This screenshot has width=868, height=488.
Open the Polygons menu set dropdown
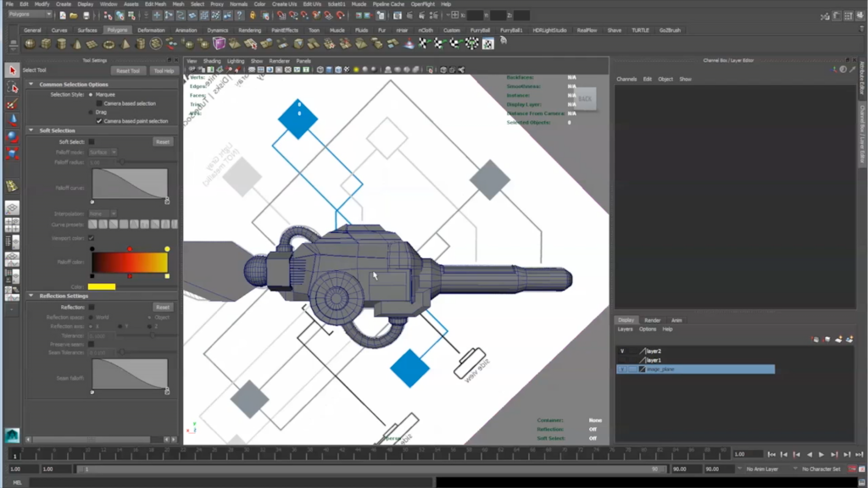click(x=31, y=14)
